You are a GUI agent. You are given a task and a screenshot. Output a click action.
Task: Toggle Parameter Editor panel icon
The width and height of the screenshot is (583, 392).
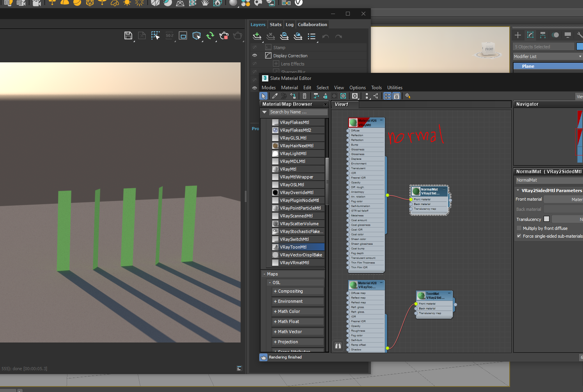coord(397,96)
